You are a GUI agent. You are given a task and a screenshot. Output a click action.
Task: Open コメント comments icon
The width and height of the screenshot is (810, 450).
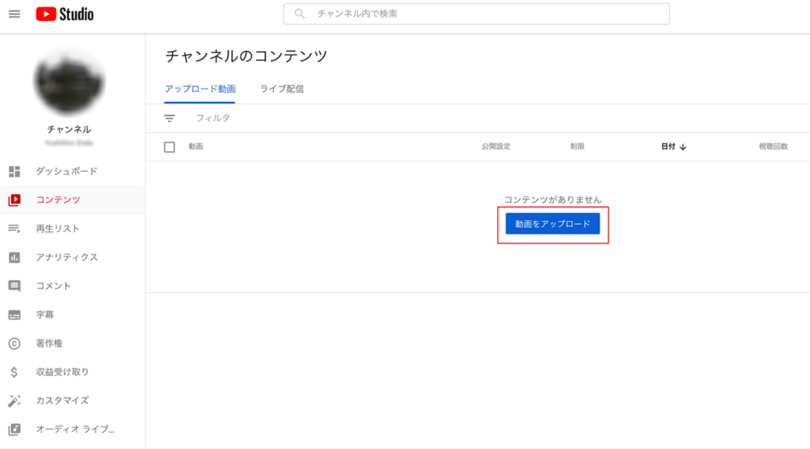coord(14,286)
